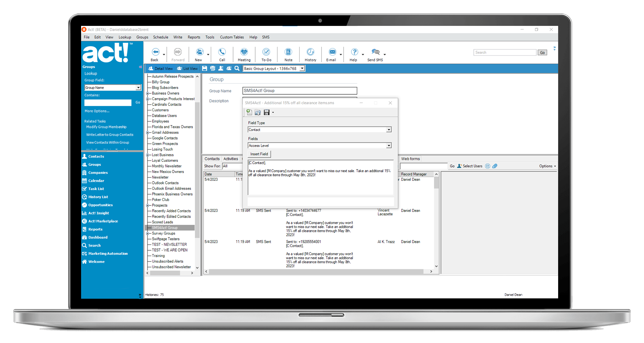
Task: Click in the Group Name text field
Action: tap(300, 91)
